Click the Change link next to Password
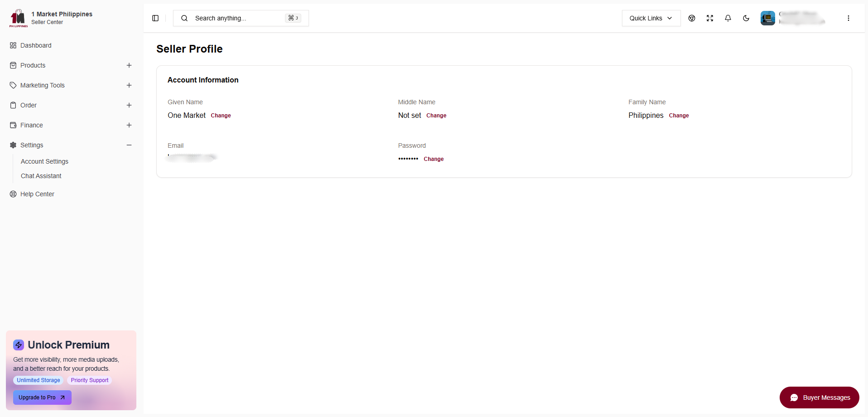Viewport: 868px width, 417px height. click(x=433, y=159)
